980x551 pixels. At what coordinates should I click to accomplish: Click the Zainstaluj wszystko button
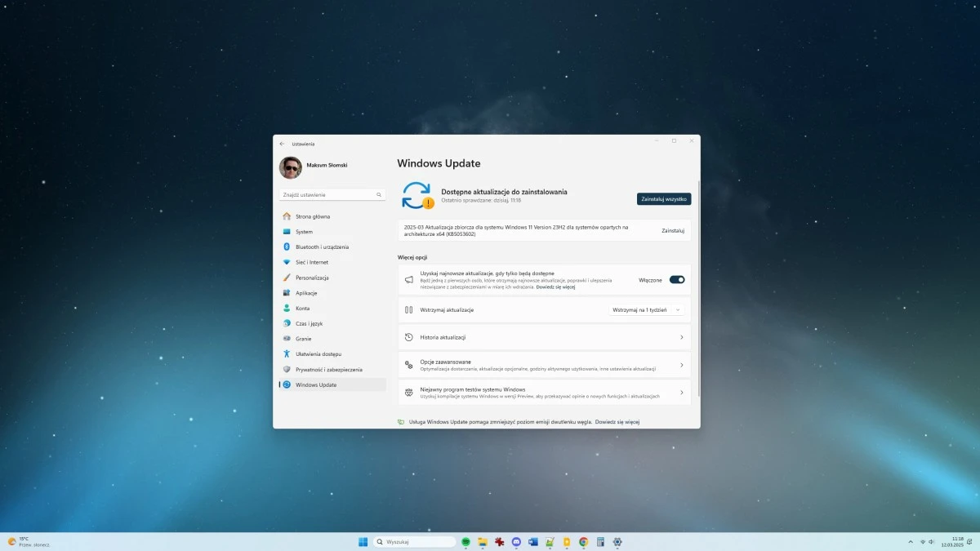tap(664, 198)
